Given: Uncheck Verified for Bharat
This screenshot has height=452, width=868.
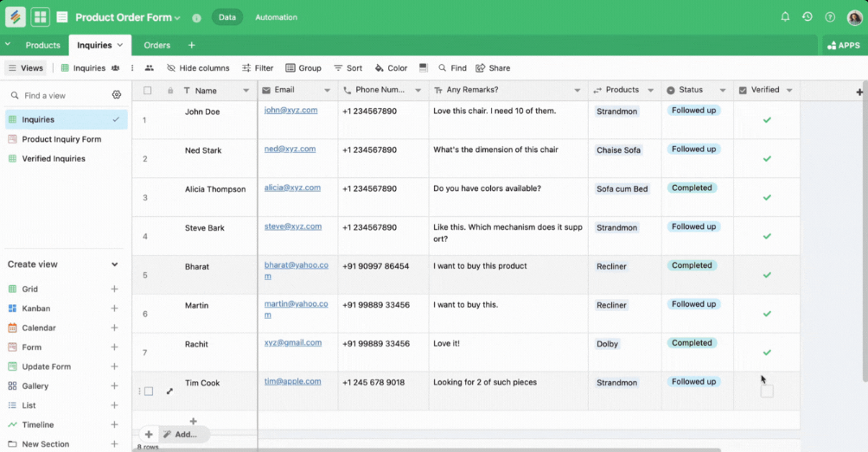Looking at the screenshot, I should point(767,275).
